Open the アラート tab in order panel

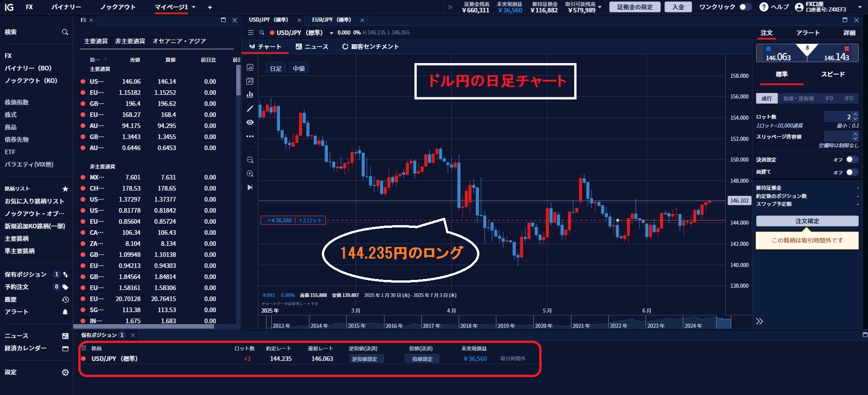click(x=808, y=33)
